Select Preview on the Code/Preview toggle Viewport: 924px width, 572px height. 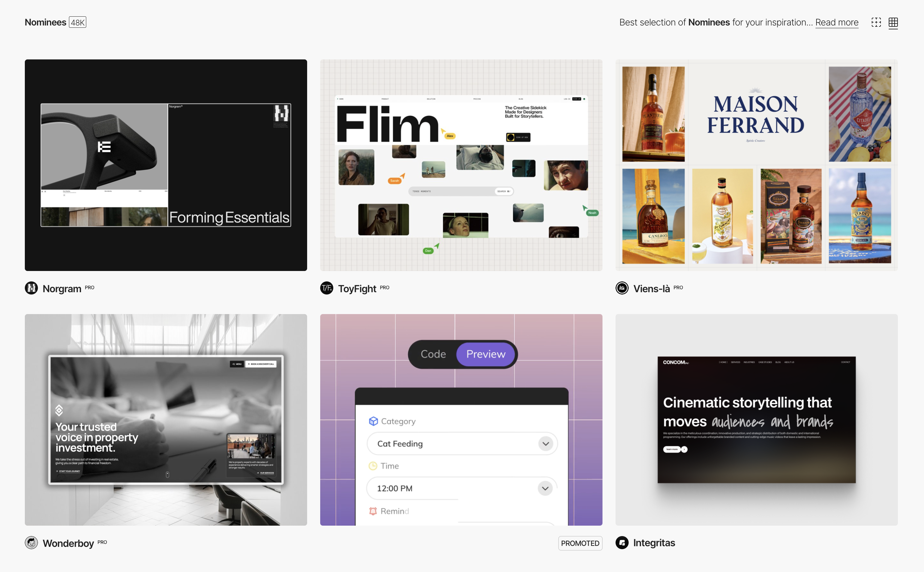[x=486, y=354]
